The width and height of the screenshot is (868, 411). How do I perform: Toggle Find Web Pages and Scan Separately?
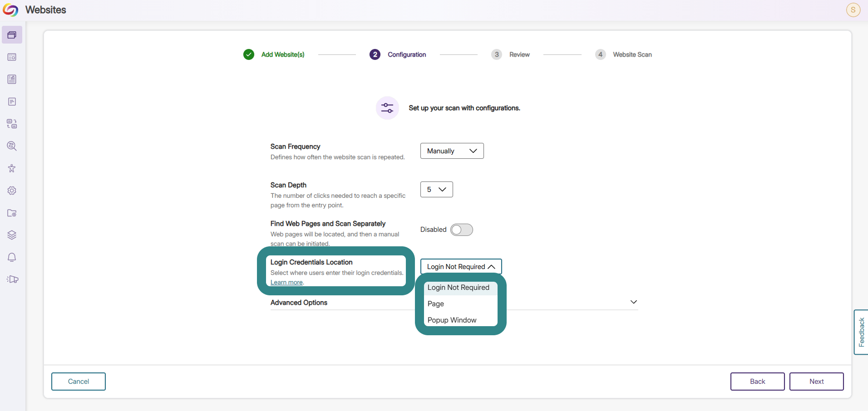click(461, 230)
